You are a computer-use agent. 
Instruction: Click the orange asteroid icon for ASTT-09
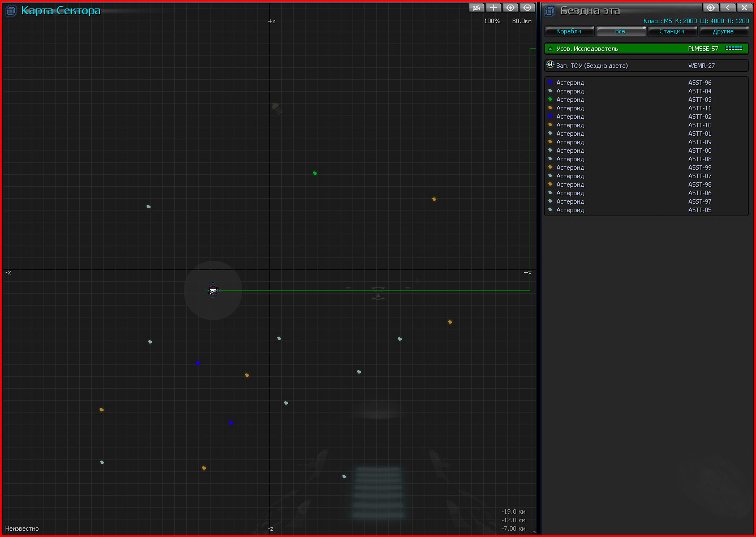click(550, 141)
